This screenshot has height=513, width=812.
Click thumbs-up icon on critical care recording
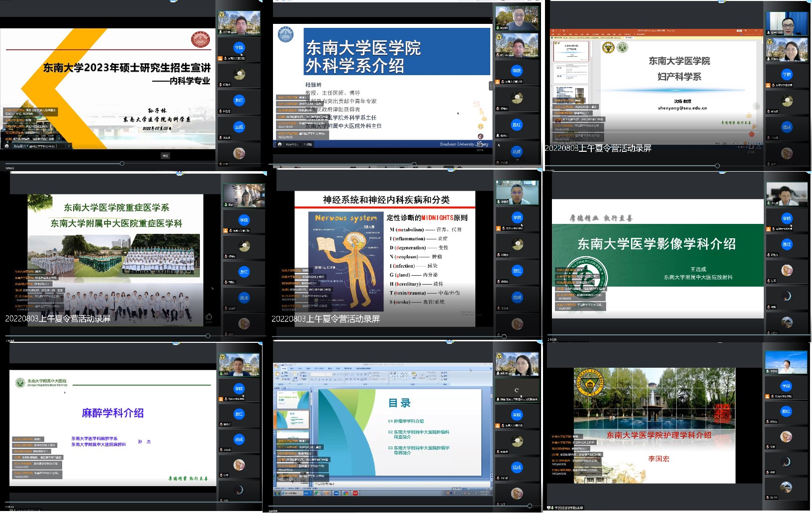[209, 316]
